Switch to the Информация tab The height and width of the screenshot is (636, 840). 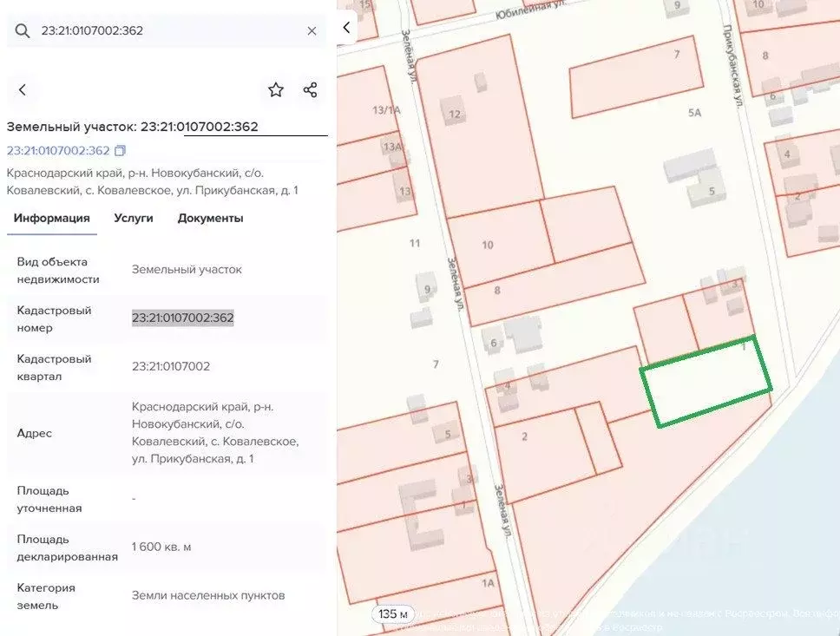click(x=51, y=218)
